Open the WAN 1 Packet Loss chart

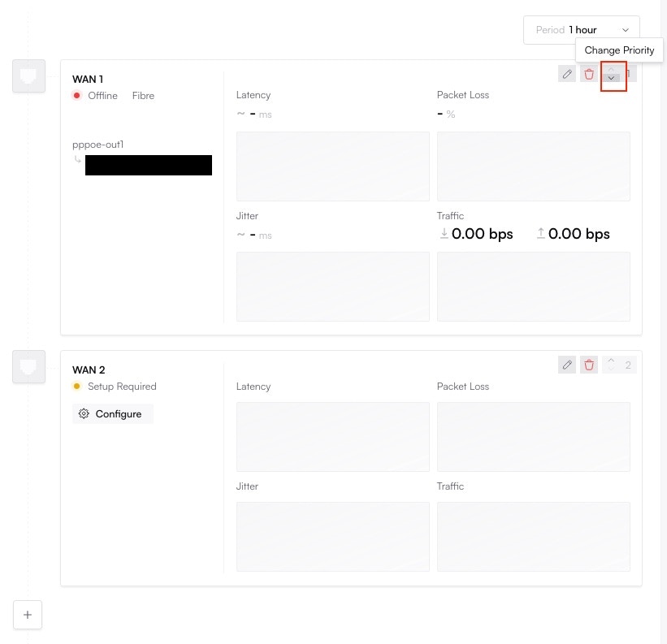coord(534,166)
